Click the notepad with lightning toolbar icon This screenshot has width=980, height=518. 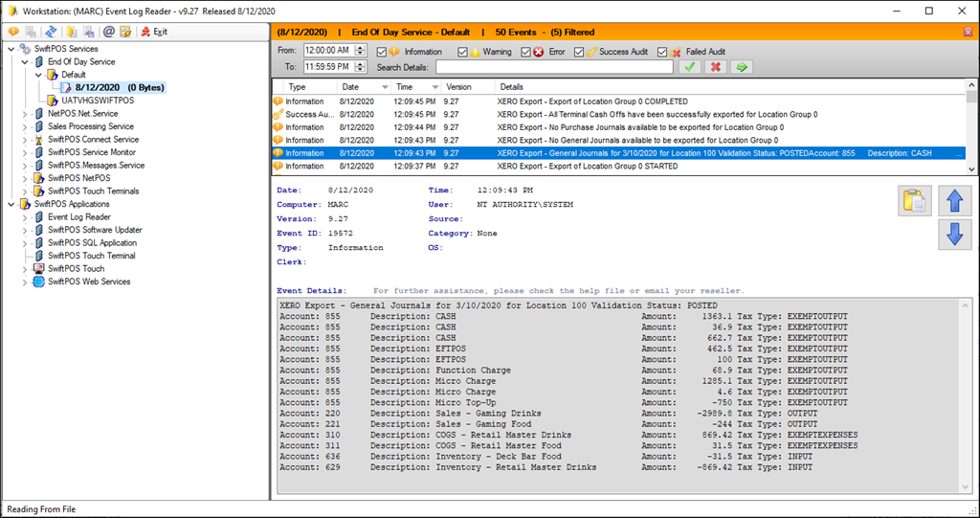pyautogui.click(x=125, y=32)
